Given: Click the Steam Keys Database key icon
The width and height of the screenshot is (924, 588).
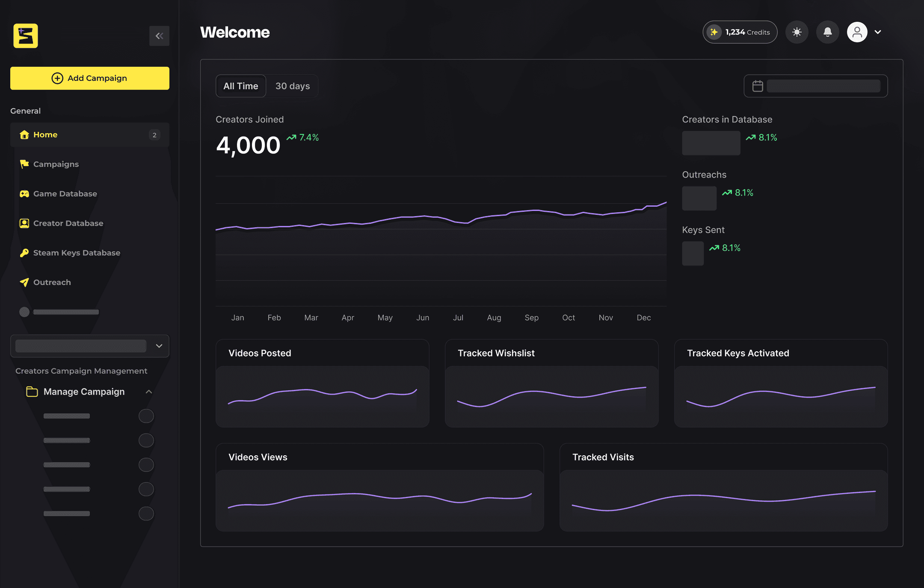Looking at the screenshot, I should coord(24,253).
